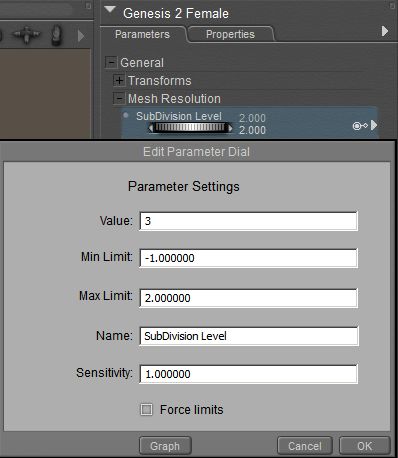Collapse the Mesh Resolution group
Screen dimensions: 398x458
(x=119, y=98)
